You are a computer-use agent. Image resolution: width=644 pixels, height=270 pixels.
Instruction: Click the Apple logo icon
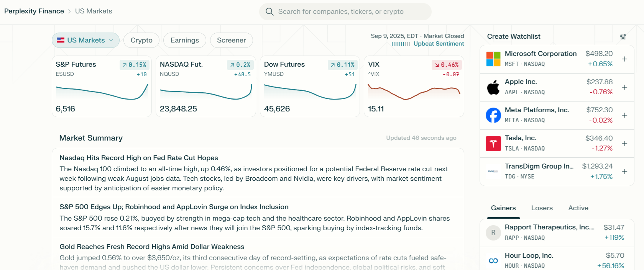pyautogui.click(x=493, y=87)
